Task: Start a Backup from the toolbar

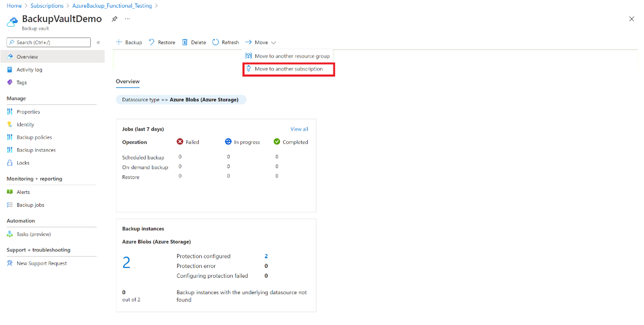Action: pyautogui.click(x=129, y=42)
